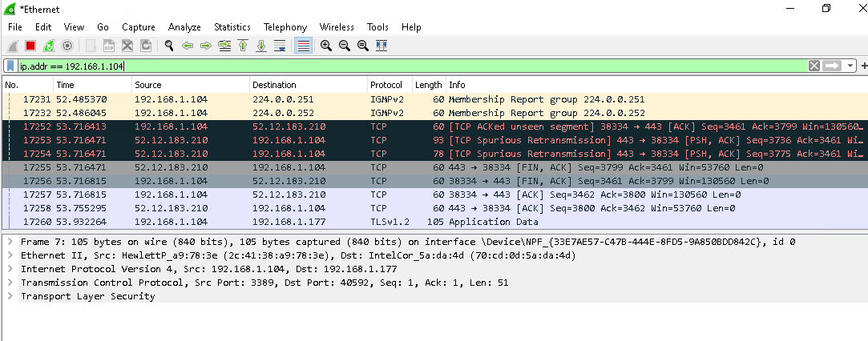Select packet 17232 Membership Report 224.0.0.252
This screenshot has width=868, height=341.
click(434, 114)
